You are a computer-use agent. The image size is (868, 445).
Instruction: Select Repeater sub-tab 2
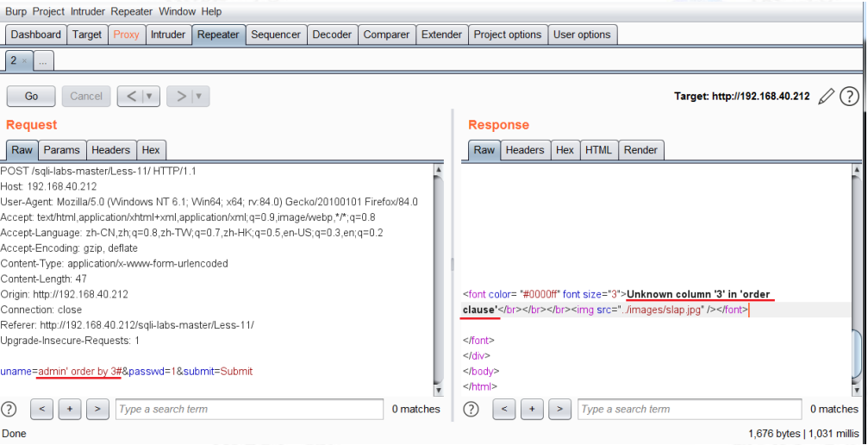click(15, 61)
